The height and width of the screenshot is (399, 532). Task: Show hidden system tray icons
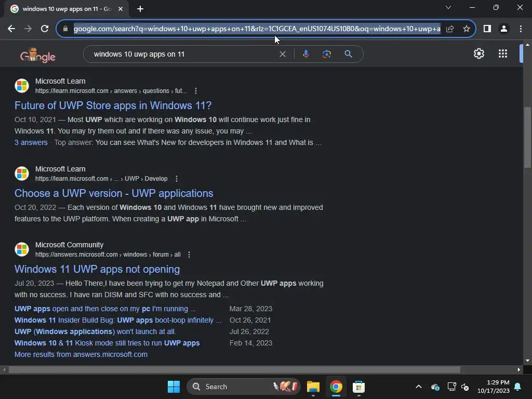pos(419,387)
